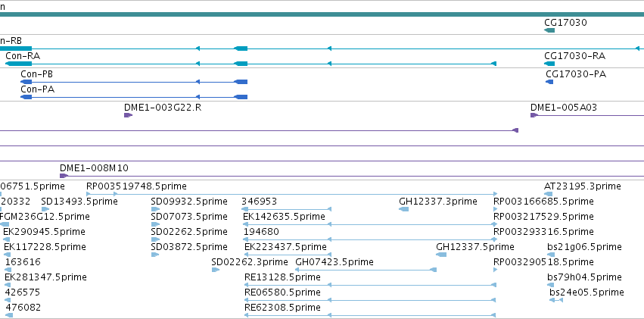This screenshot has width=644, height=319.
Task: Select the CG17030 gene glyph
Action: tap(549, 30)
